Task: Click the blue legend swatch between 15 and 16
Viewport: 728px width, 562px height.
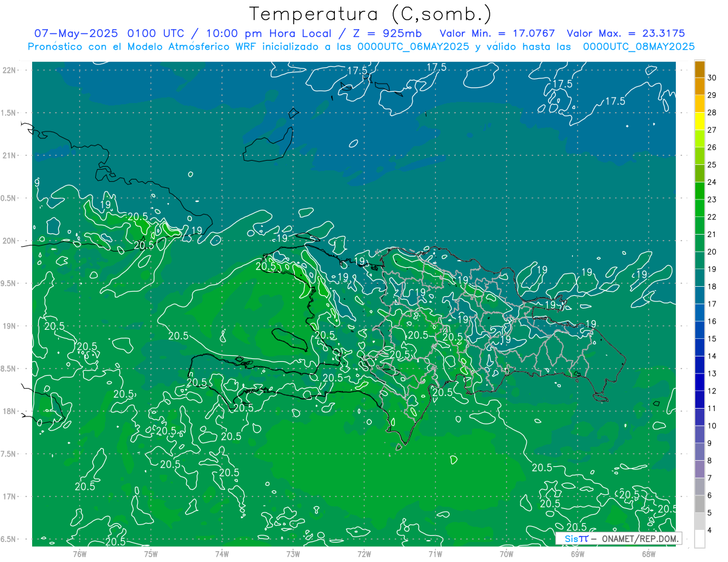Action: pyautogui.click(x=699, y=330)
